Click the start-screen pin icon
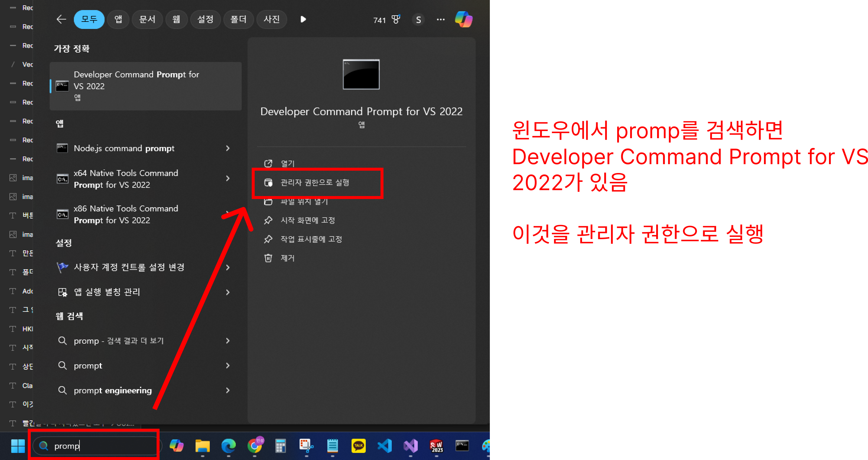This screenshot has height=460, width=868. coord(268,220)
